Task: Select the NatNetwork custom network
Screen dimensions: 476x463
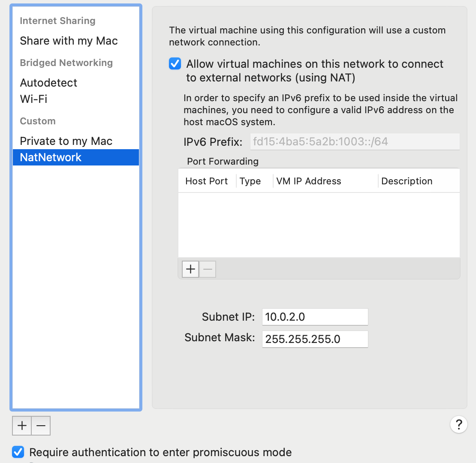Action: pos(51,157)
